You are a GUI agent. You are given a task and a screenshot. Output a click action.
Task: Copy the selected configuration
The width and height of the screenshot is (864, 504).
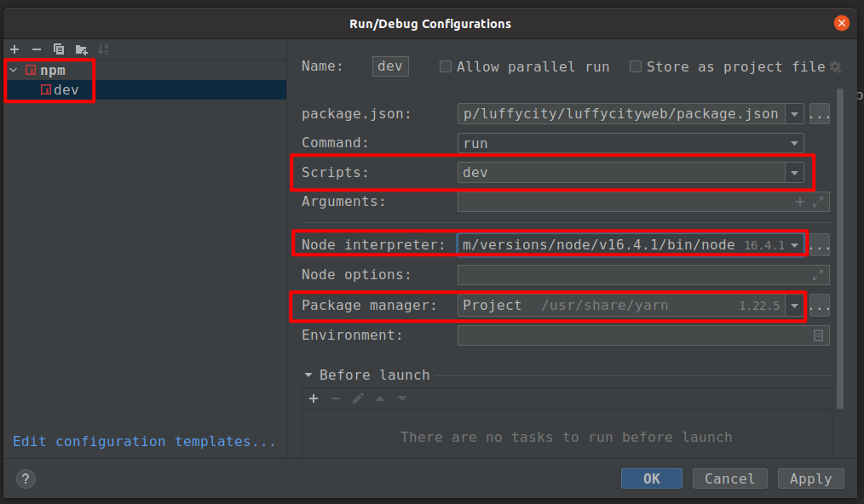click(59, 49)
